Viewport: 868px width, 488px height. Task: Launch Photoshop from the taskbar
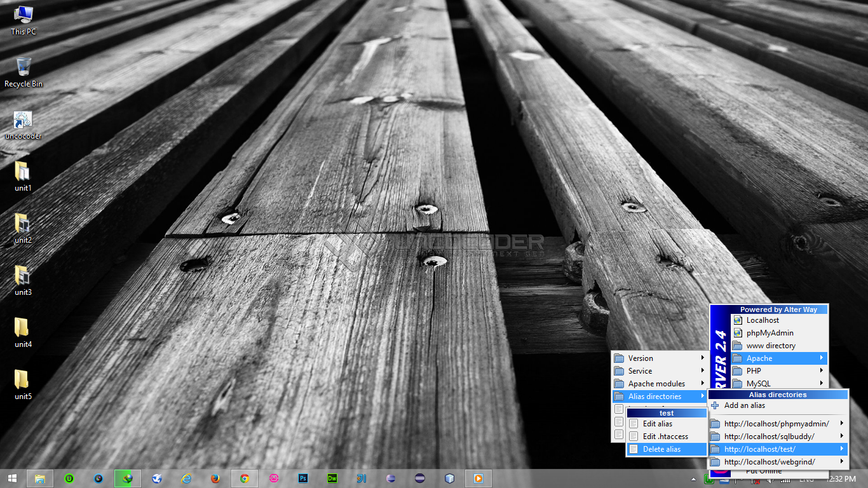pyautogui.click(x=303, y=478)
